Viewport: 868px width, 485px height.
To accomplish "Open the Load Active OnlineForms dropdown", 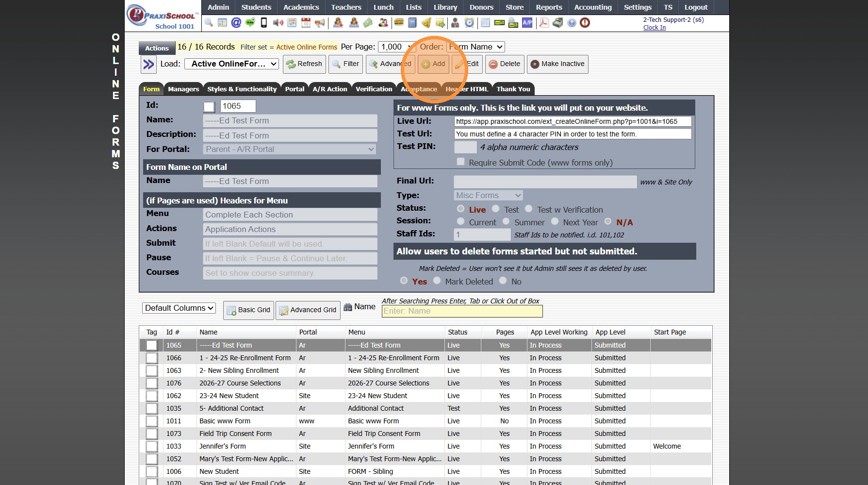I will tap(233, 64).
